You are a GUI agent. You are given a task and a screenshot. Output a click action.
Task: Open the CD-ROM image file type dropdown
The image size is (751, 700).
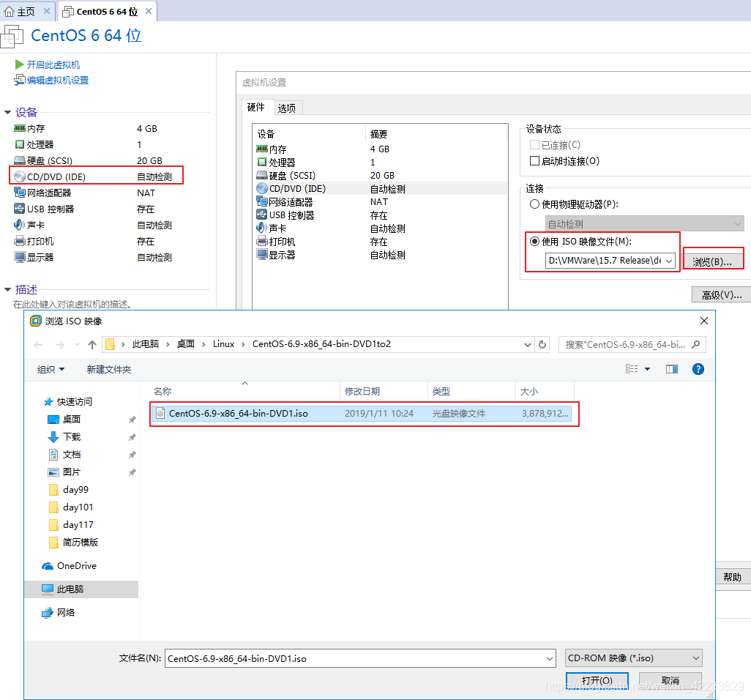(634, 658)
